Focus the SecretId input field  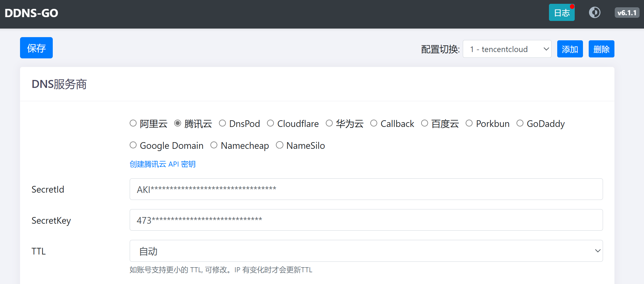(x=366, y=189)
